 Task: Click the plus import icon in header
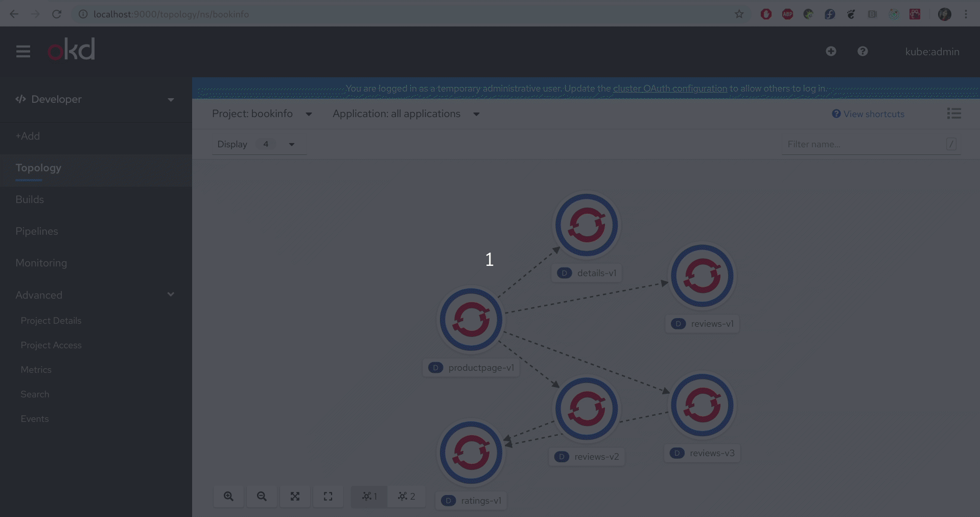tap(831, 51)
